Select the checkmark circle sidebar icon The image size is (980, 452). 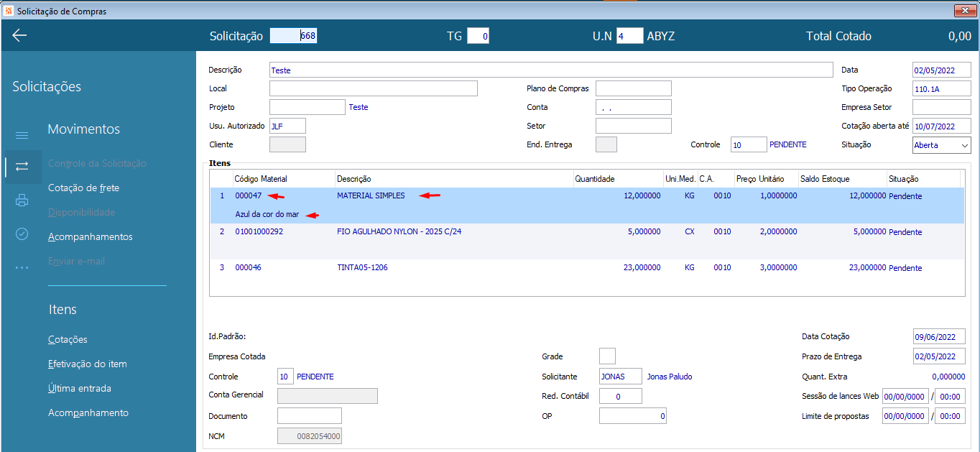click(22, 234)
